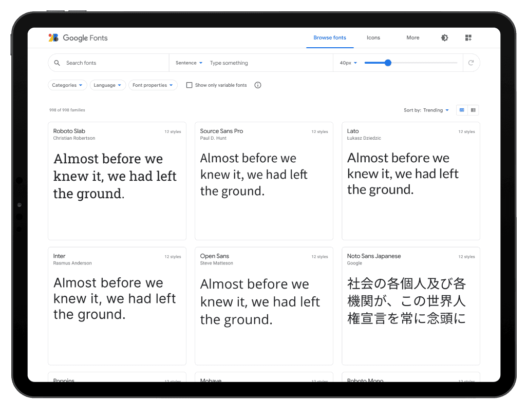Image resolution: width=527 pixels, height=420 pixels.
Task: Click designer name Steve Matteson
Action: coord(216,263)
